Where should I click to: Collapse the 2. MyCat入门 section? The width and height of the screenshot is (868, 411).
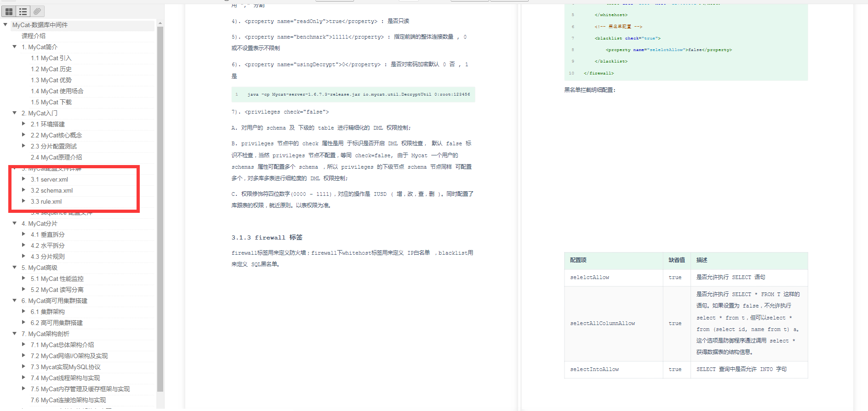15,113
